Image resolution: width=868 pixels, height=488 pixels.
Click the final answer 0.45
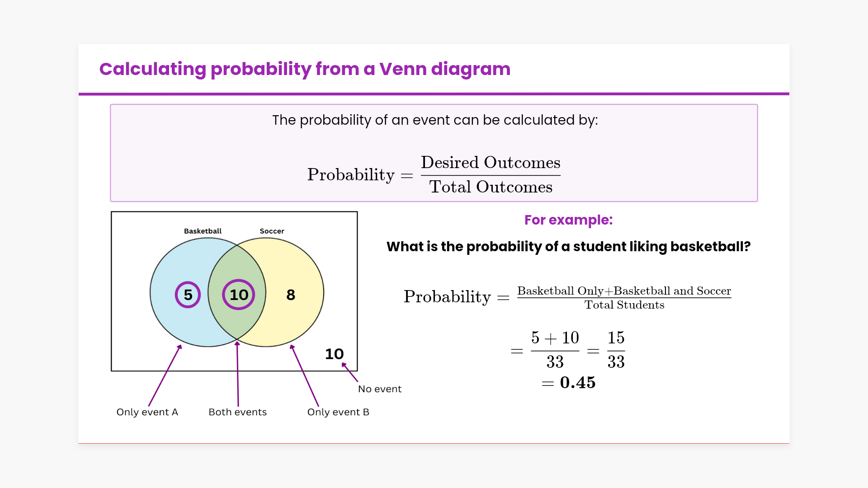pyautogui.click(x=577, y=383)
